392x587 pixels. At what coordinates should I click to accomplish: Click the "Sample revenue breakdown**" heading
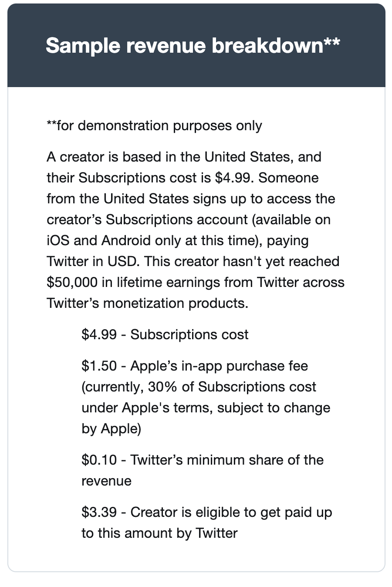(x=193, y=45)
